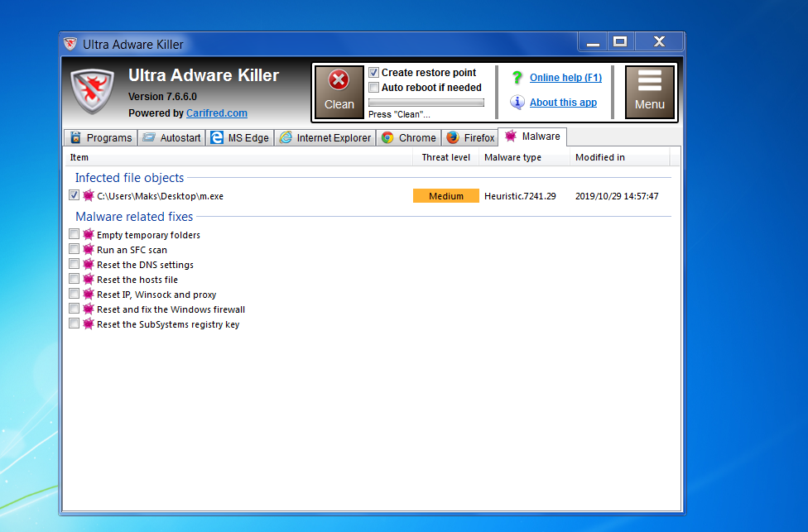This screenshot has width=808, height=532.
Task: Open the Internet Explorer tab
Action: 325,137
